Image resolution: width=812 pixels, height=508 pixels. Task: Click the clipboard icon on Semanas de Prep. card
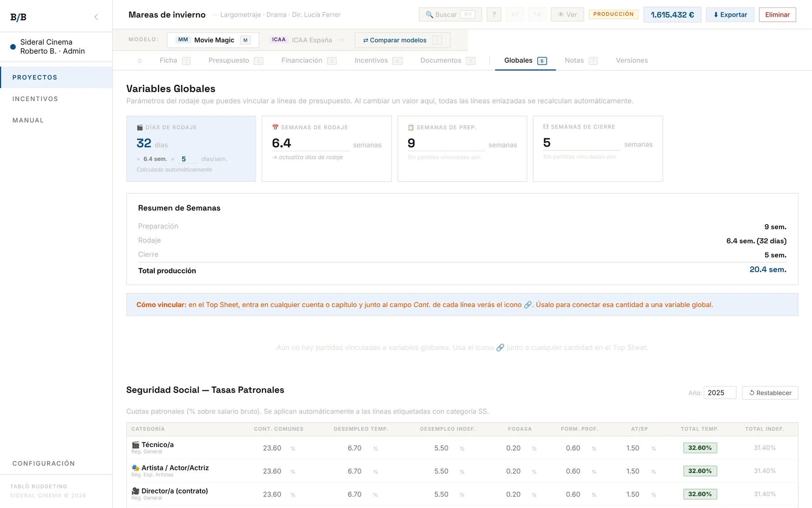(411, 127)
